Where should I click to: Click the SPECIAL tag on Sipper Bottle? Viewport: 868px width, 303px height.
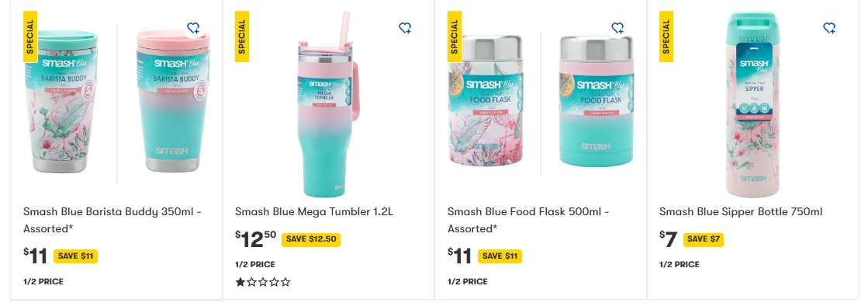point(666,37)
